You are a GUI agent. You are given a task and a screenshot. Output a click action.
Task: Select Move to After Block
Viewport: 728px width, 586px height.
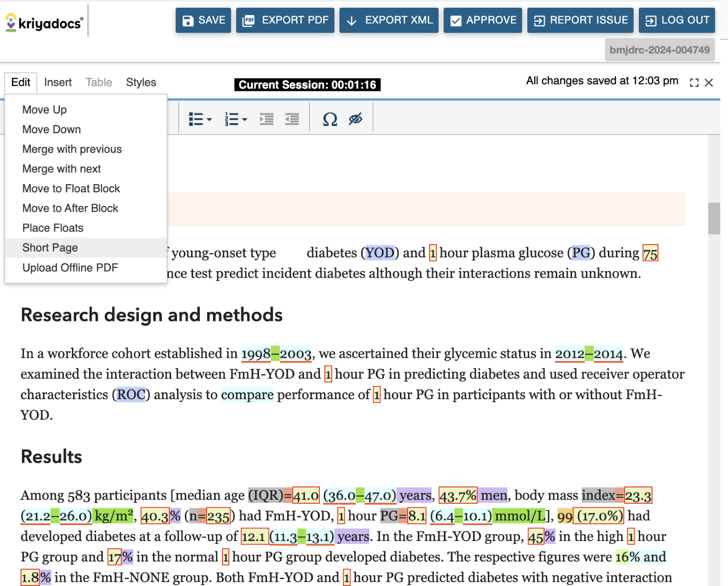pyautogui.click(x=86, y=208)
